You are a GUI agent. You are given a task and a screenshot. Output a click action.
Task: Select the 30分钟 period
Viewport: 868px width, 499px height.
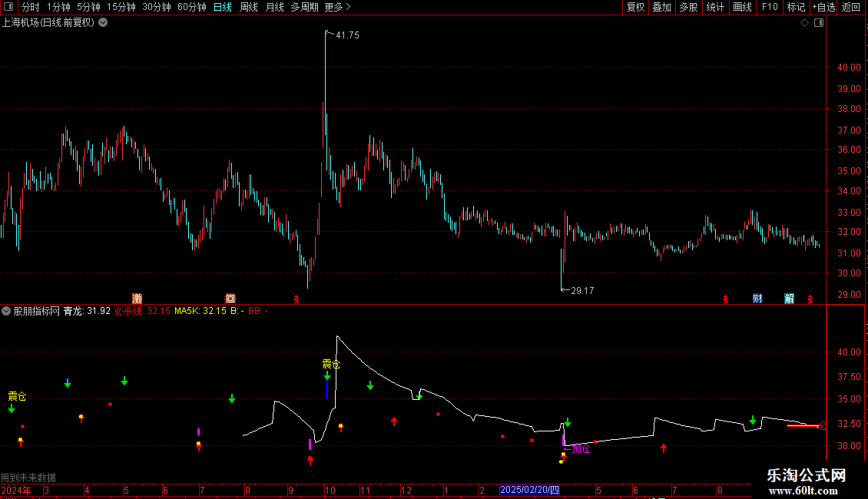[157, 7]
